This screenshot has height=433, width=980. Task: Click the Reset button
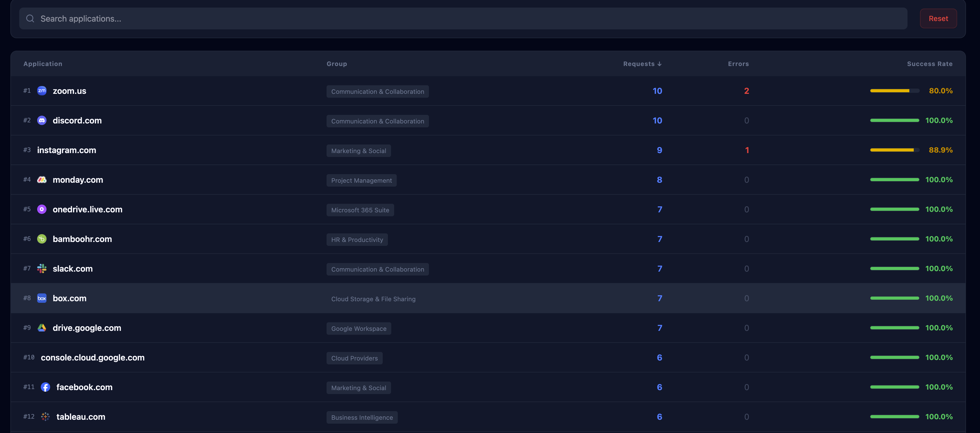(938, 18)
